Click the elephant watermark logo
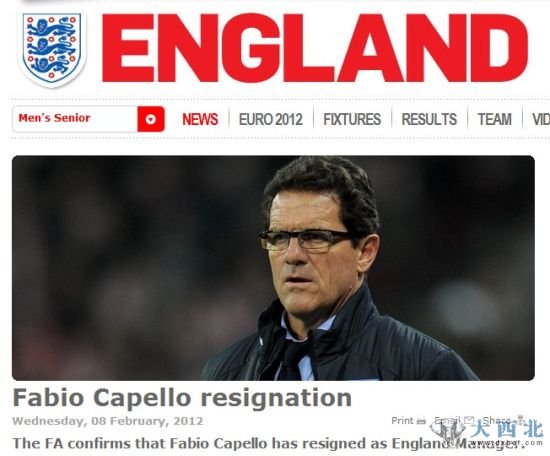This screenshot has height=456, width=550. (448, 432)
